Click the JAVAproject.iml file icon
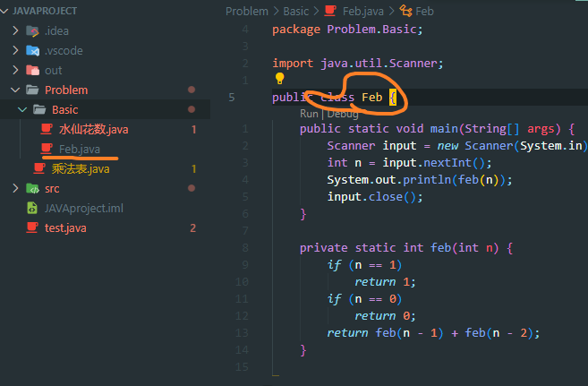The height and width of the screenshot is (386, 588). pos(33,208)
